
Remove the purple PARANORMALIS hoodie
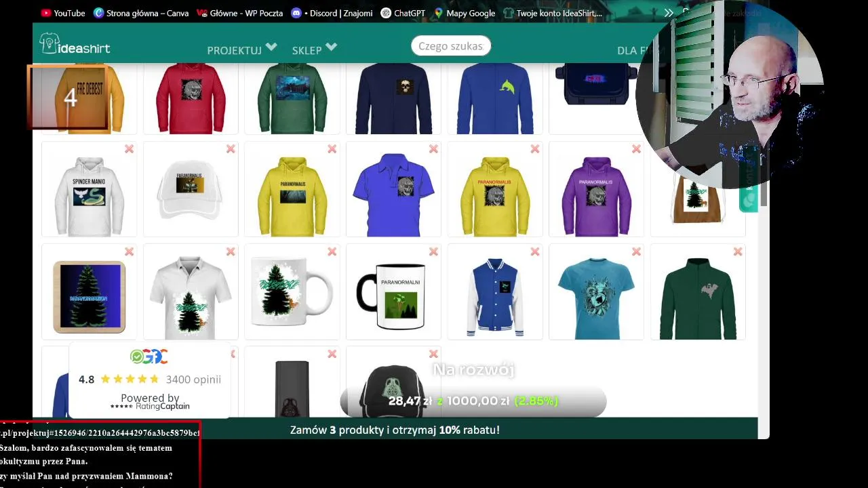pyautogui.click(x=636, y=149)
